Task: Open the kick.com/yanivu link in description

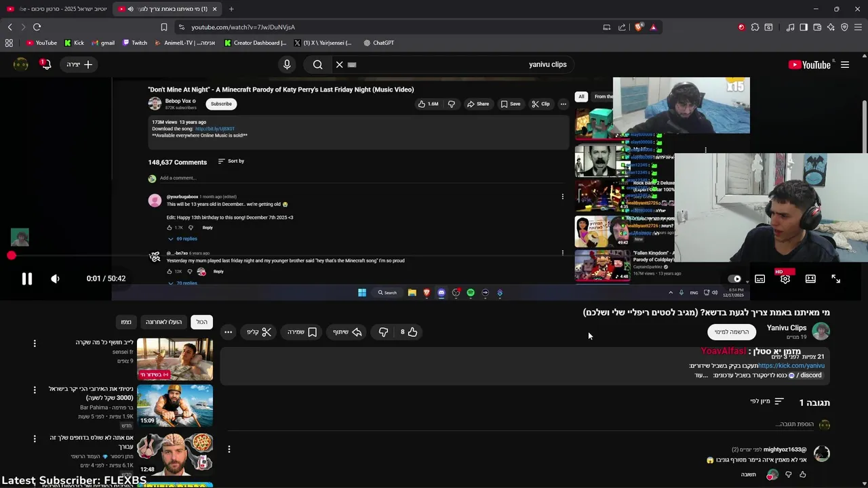Action: tap(791, 366)
